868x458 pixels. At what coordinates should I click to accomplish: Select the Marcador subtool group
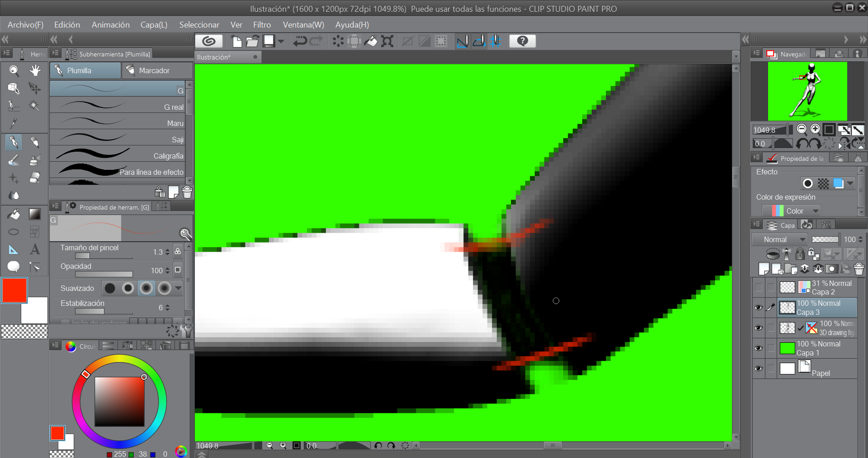(x=157, y=70)
